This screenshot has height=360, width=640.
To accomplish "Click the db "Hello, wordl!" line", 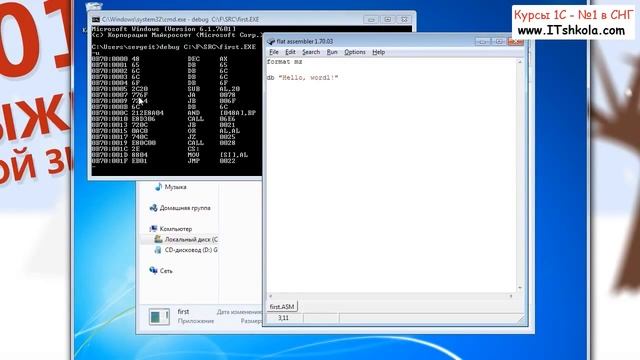I will pos(302,78).
